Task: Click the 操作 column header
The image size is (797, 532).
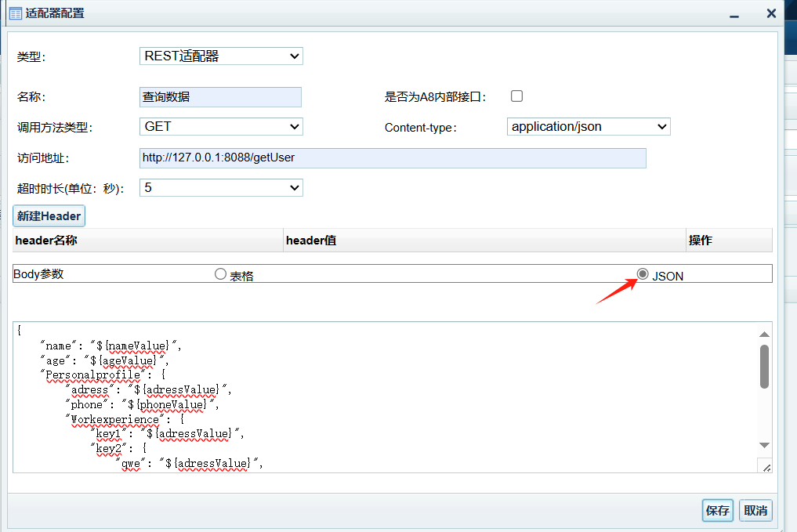Action: [x=729, y=241]
